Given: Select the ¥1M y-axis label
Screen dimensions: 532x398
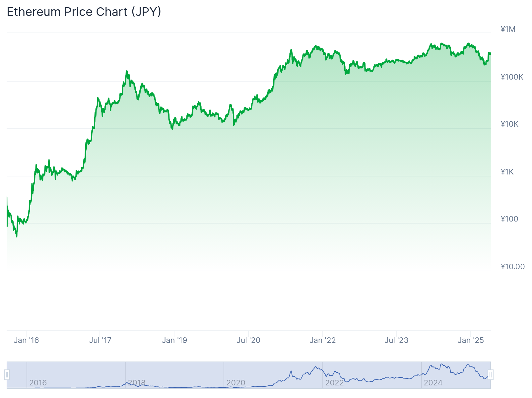Looking at the screenshot, I should pyautogui.click(x=507, y=29).
